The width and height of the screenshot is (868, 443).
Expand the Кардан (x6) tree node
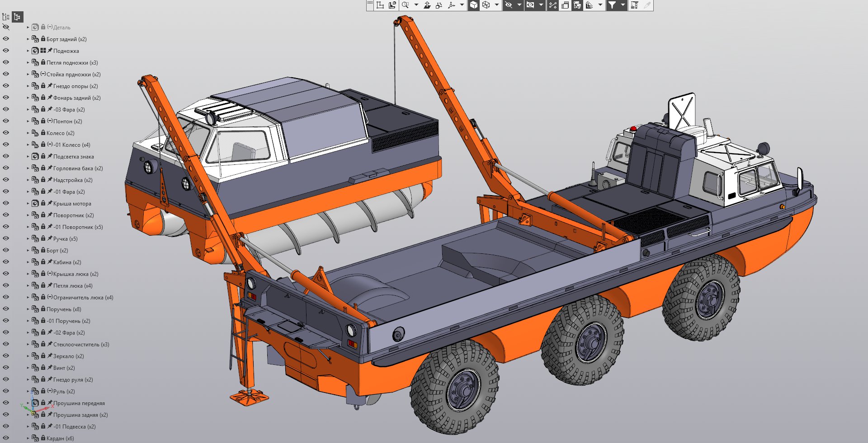[x=28, y=438]
